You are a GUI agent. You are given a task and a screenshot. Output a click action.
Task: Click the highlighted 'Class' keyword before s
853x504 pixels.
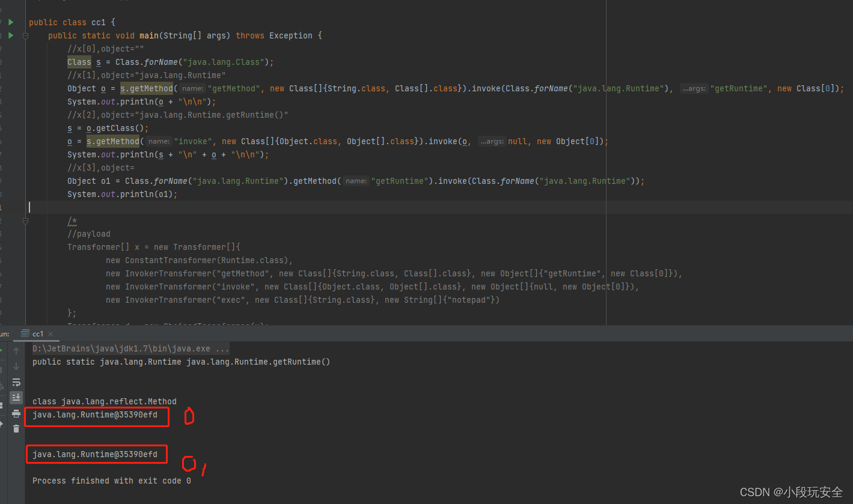click(x=79, y=62)
